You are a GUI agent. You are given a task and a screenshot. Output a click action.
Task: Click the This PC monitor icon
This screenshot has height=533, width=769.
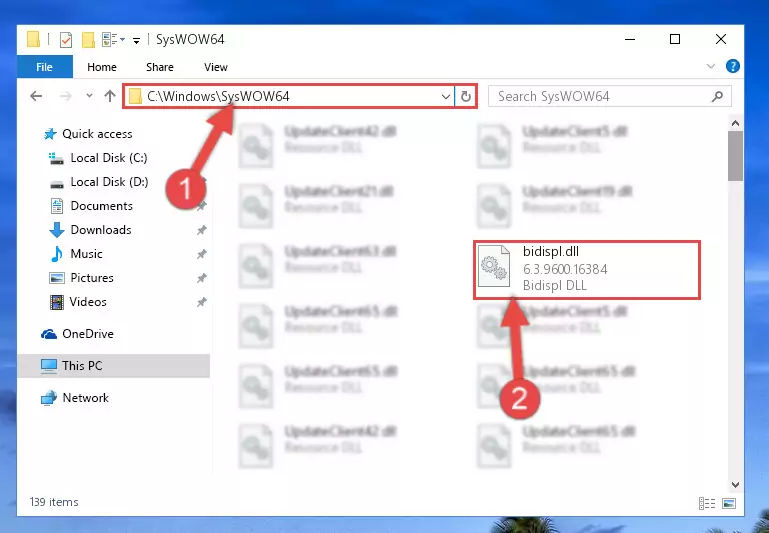click(x=49, y=366)
